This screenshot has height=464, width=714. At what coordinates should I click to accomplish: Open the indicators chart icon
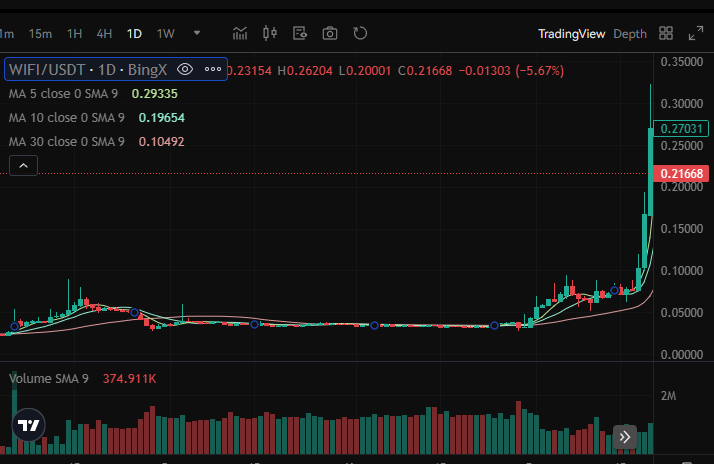coord(240,33)
